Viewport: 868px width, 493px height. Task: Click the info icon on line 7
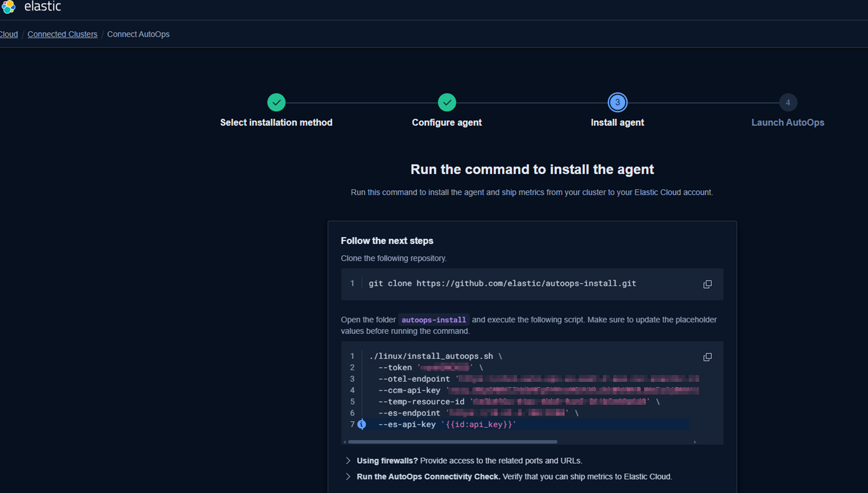362,424
